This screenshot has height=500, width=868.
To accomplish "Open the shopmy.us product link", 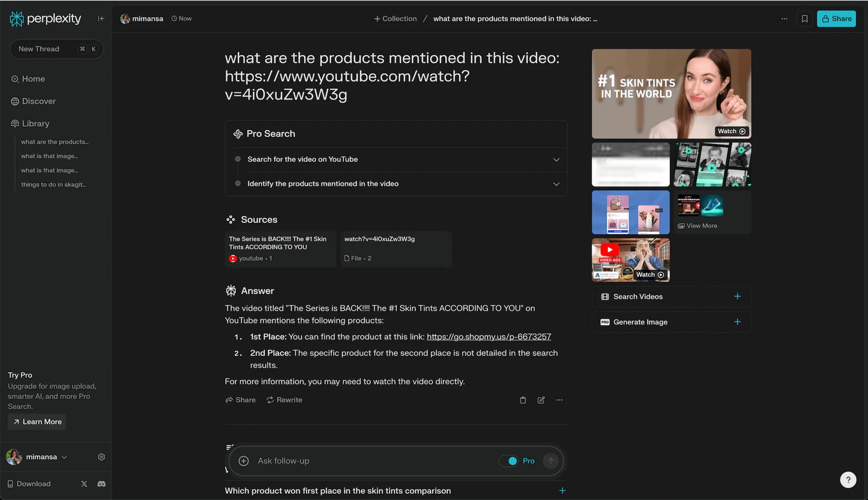I will pos(489,336).
